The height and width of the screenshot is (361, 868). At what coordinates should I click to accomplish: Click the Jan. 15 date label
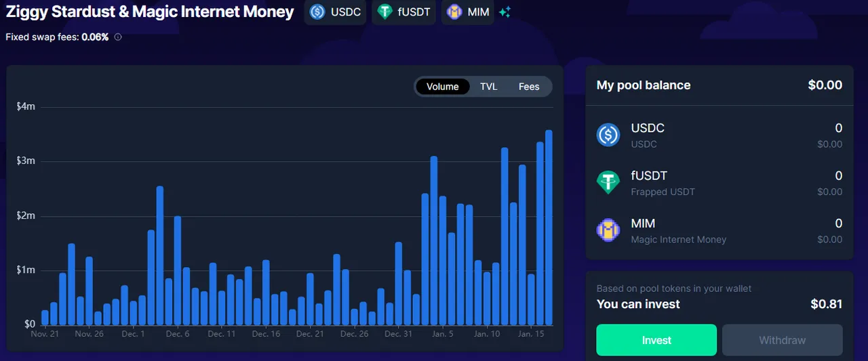(531, 334)
